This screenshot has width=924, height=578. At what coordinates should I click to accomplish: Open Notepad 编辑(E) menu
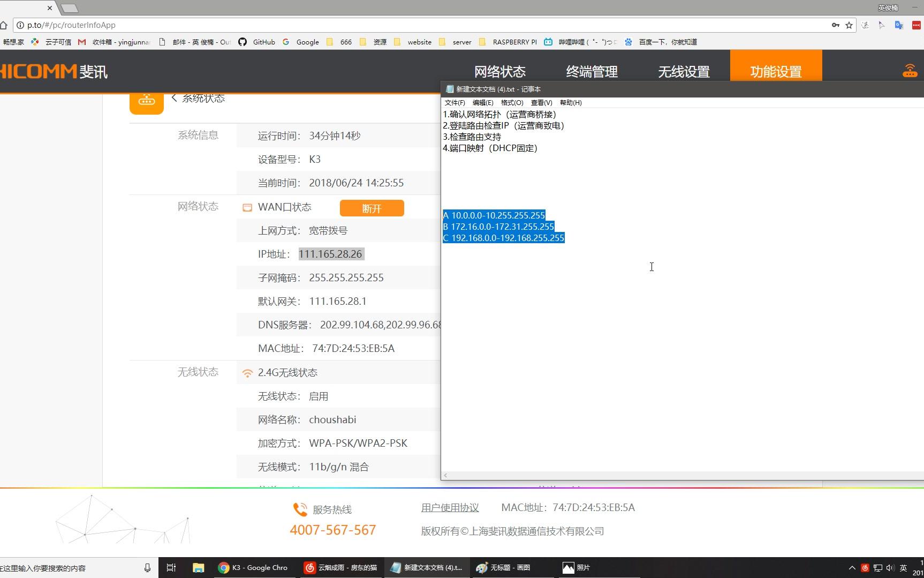coord(483,102)
